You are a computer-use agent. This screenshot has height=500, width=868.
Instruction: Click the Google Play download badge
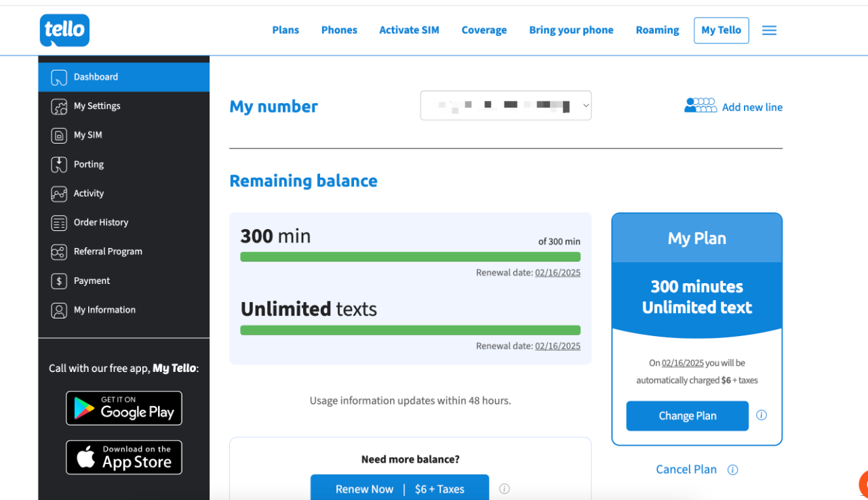pyautogui.click(x=124, y=408)
